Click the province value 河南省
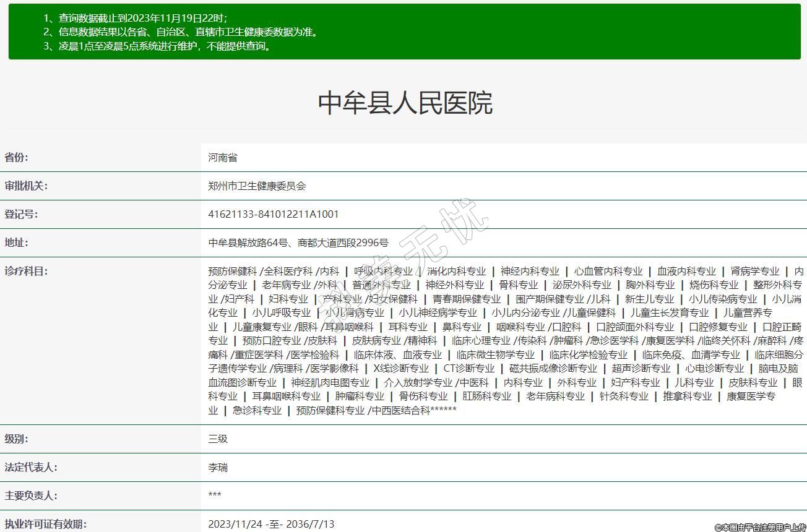 point(223,158)
